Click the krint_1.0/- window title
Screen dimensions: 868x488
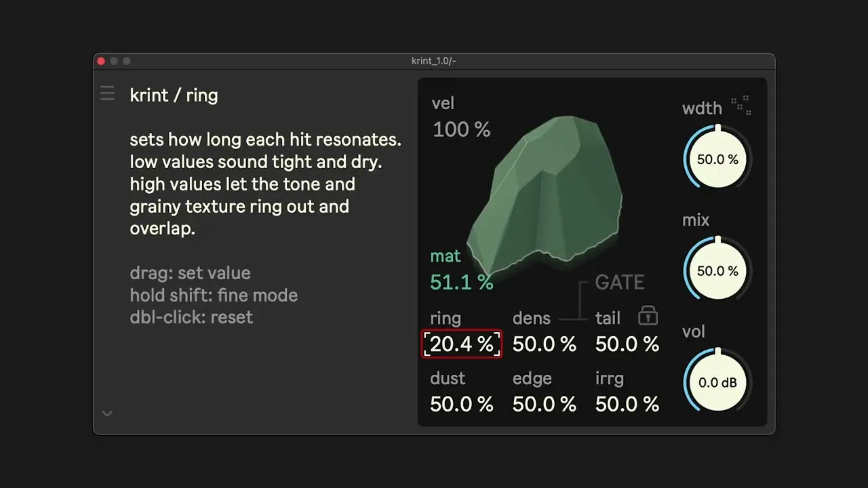coord(434,61)
